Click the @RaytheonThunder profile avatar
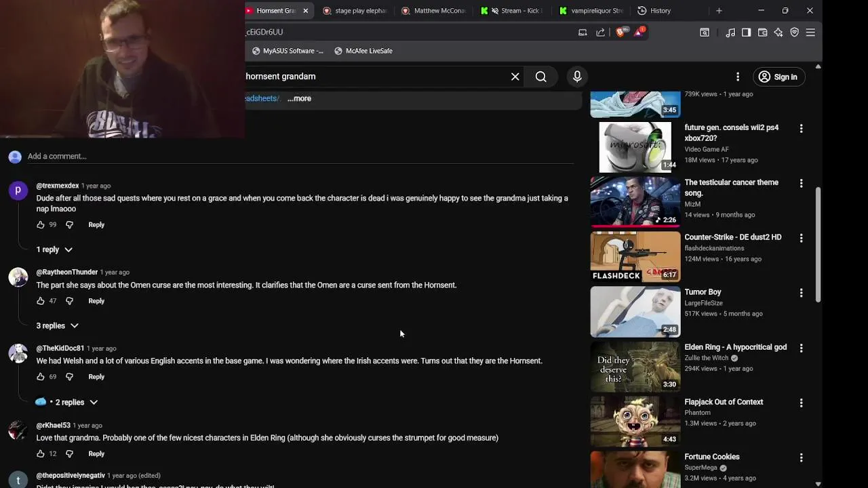This screenshot has height=488, width=868. (18, 277)
